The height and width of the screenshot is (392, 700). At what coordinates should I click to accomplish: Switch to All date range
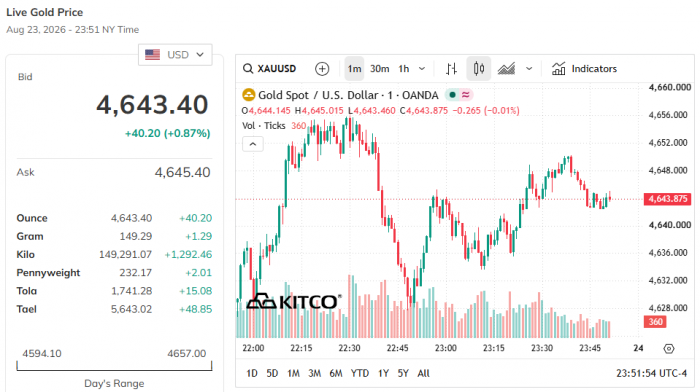click(423, 373)
